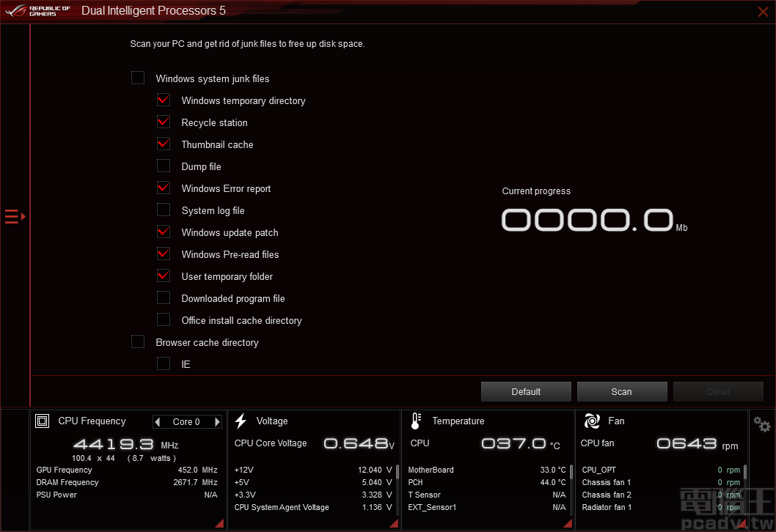Expand the Voltage panel via red corner arrow
776x532 pixels.
393,523
